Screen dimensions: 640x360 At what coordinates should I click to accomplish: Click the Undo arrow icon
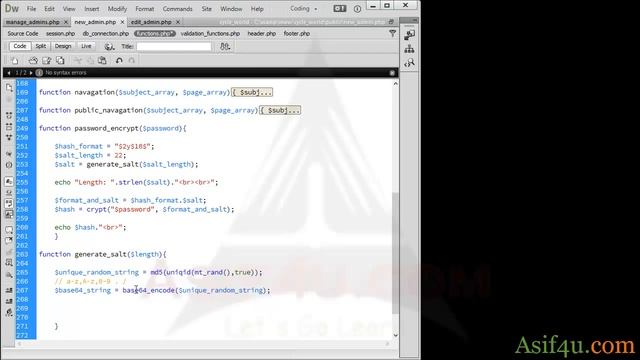[x=119, y=61]
